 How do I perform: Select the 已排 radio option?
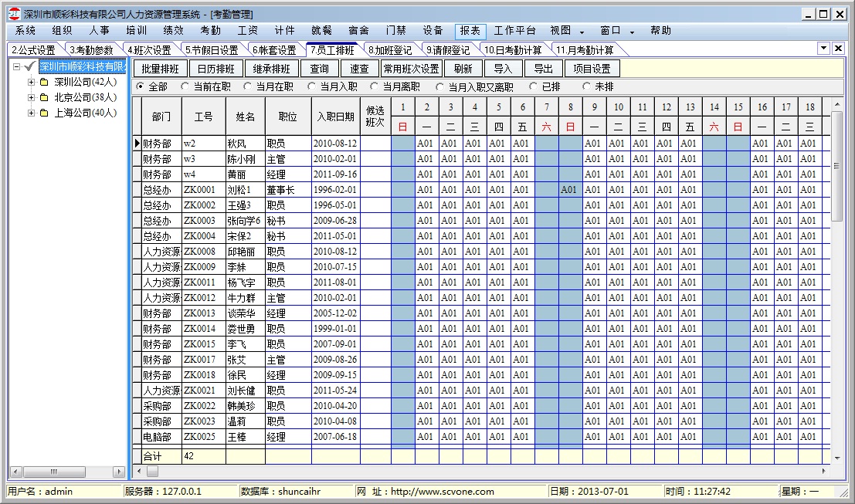pyautogui.click(x=534, y=86)
